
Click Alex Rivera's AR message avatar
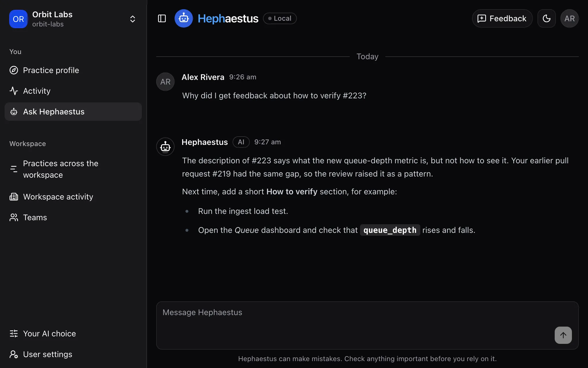(x=165, y=82)
